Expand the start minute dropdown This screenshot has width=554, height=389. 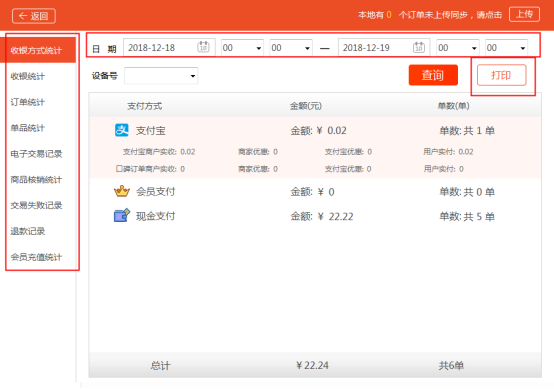[x=291, y=48]
